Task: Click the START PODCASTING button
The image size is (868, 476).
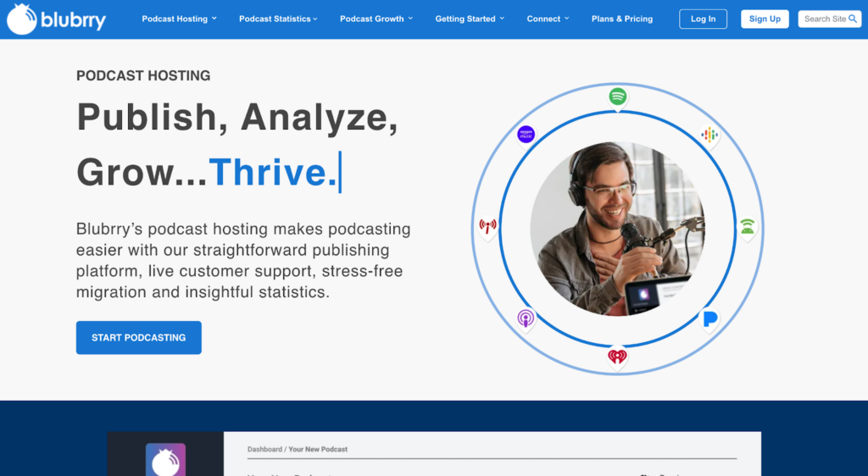Action: pyautogui.click(x=139, y=338)
